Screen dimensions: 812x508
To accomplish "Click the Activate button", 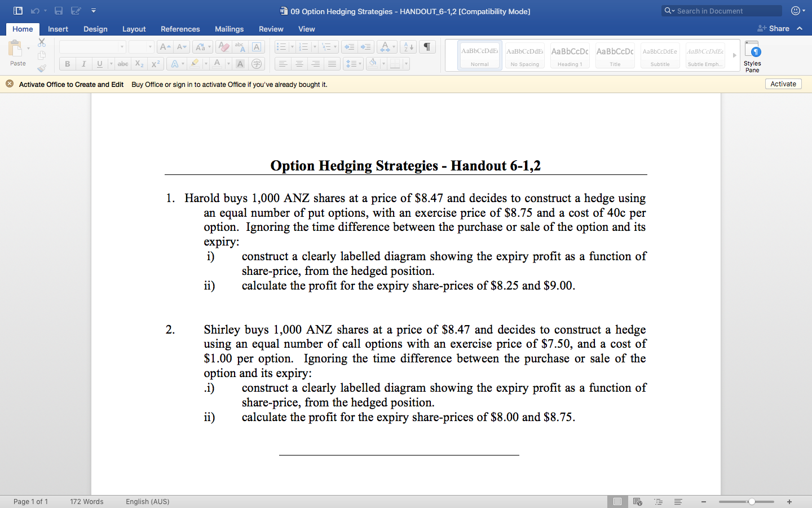I will (x=783, y=84).
